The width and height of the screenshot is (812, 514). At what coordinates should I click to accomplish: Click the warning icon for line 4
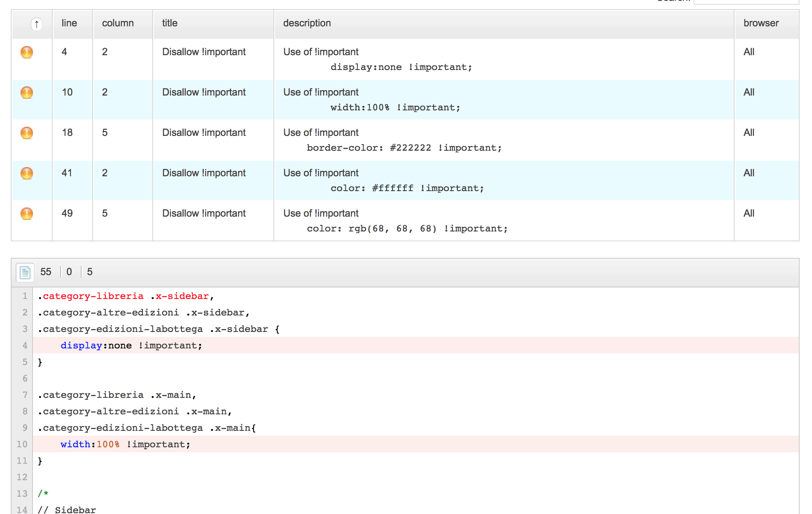click(27, 52)
